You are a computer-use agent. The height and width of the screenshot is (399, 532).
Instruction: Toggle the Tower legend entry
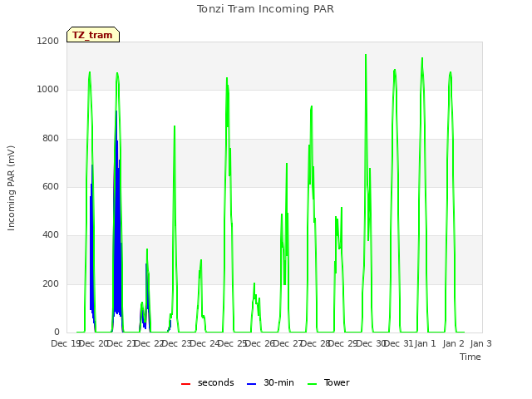328,382
